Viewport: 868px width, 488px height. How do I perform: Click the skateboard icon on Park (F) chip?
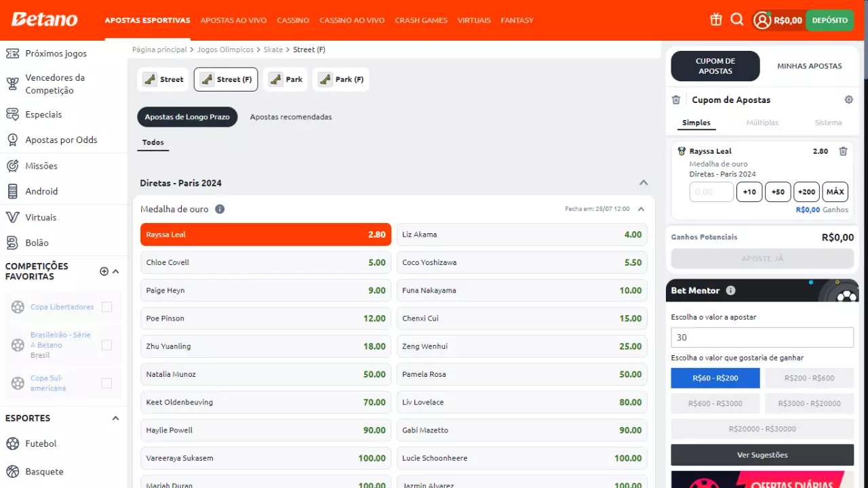(325, 79)
